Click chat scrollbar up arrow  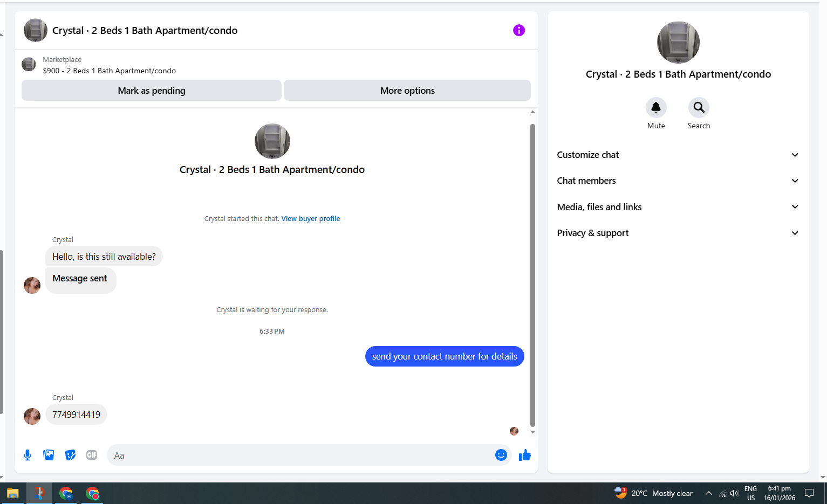point(532,112)
